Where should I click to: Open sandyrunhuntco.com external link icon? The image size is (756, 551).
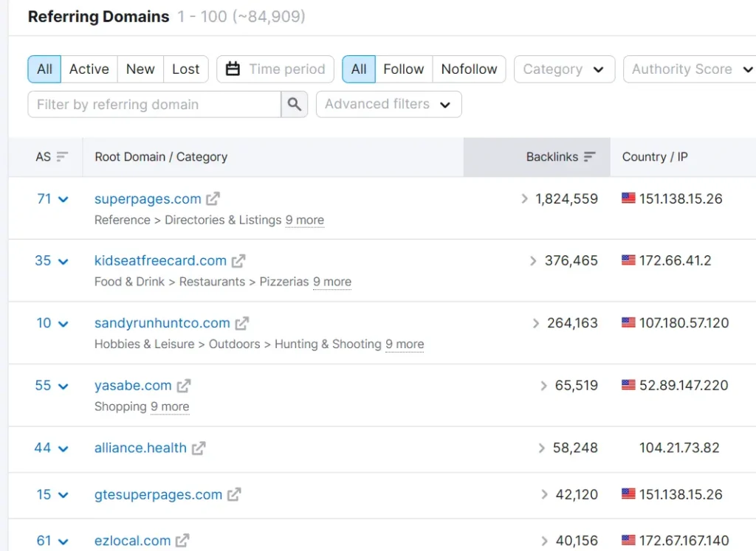click(242, 323)
